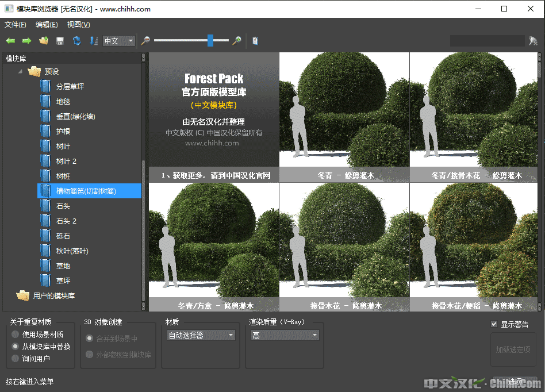This screenshot has width=545, height=392.
Task: Collapse the 预设 folder in the tree
Action: [21, 71]
